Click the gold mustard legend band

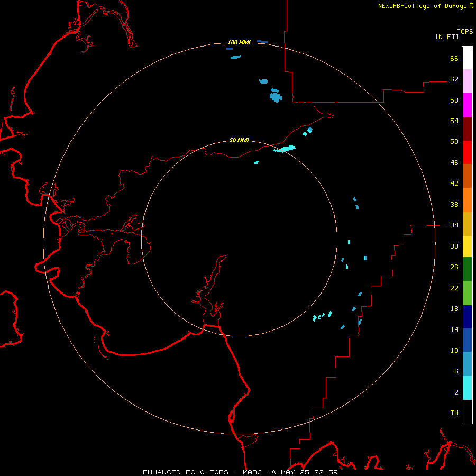[x=467, y=224]
